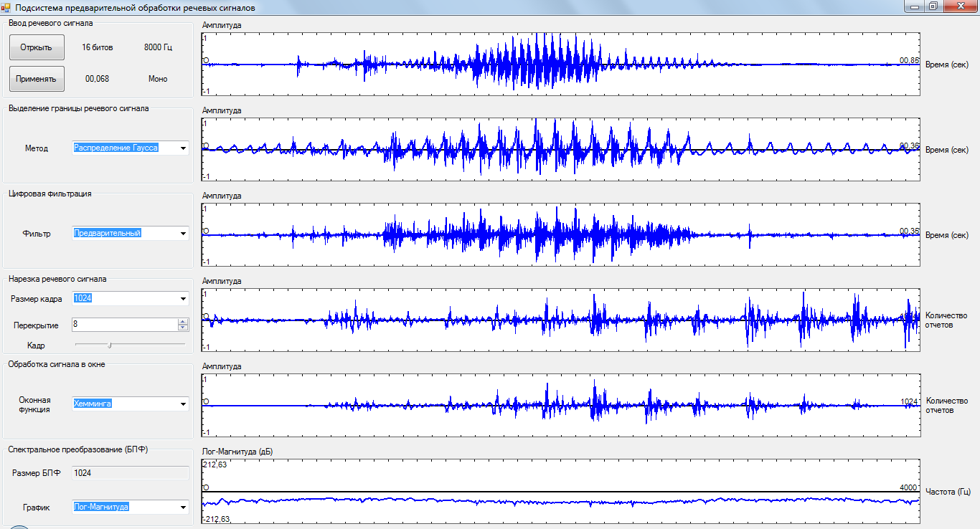980x529 pixels.
Task: Click the '-212,63' lower magnitude value
Action: click(216, 518)
